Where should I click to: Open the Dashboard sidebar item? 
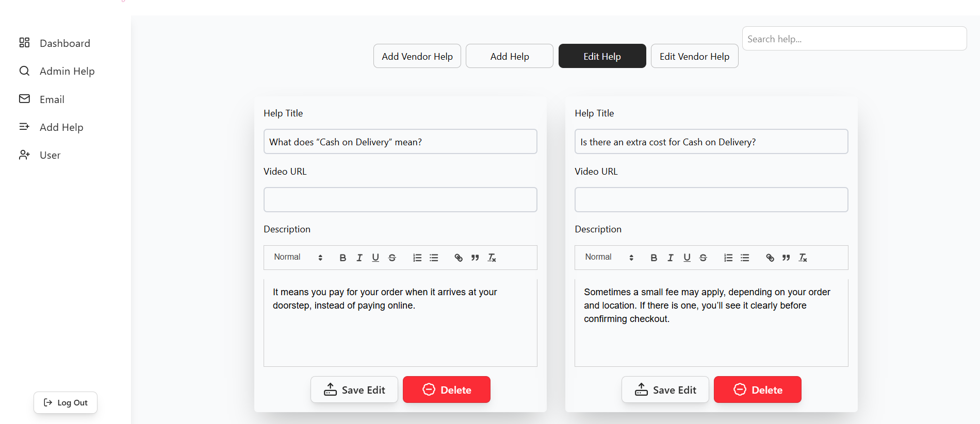pos(55,43)
